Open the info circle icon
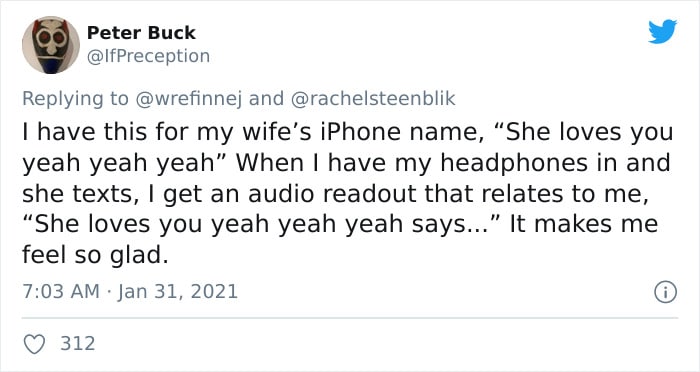 click(666, 293)
